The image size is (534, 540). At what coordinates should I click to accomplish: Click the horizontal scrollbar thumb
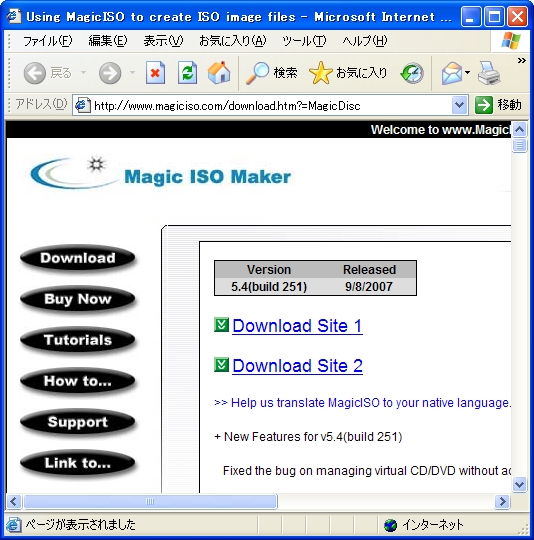click(150, 501)
